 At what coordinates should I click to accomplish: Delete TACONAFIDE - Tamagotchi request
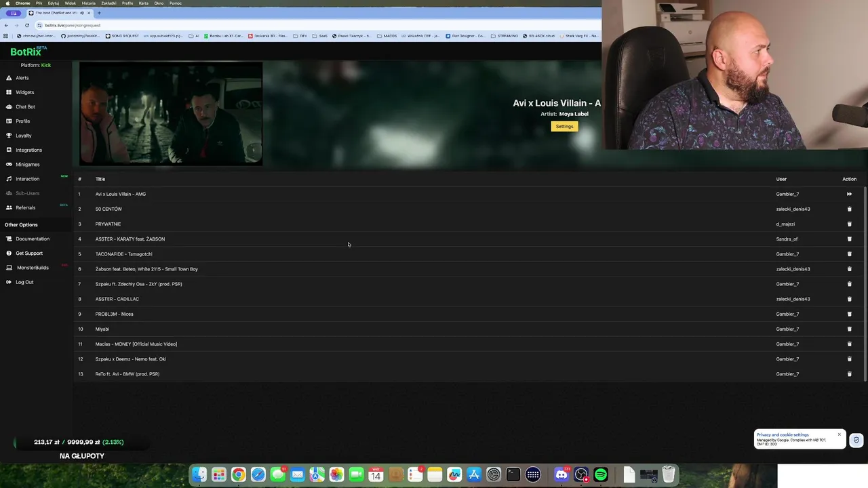[849, 254]
